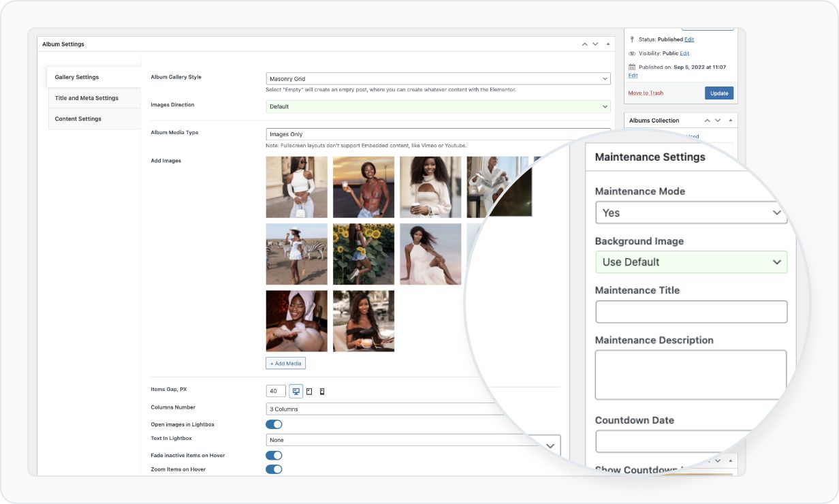Image resolution: width=839 pixels, height=504 pixels.
Task: Click the Countdown Date field
Action: click(681, 441)
